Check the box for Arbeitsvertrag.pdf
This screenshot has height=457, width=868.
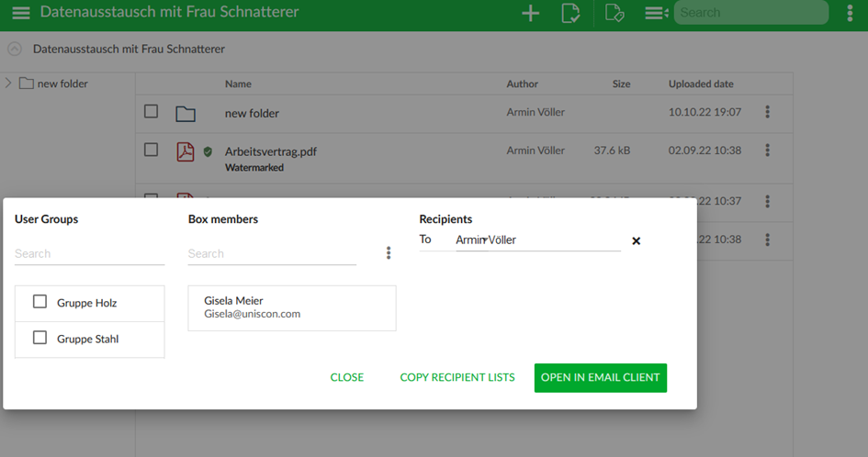click(x=151, y=150)
